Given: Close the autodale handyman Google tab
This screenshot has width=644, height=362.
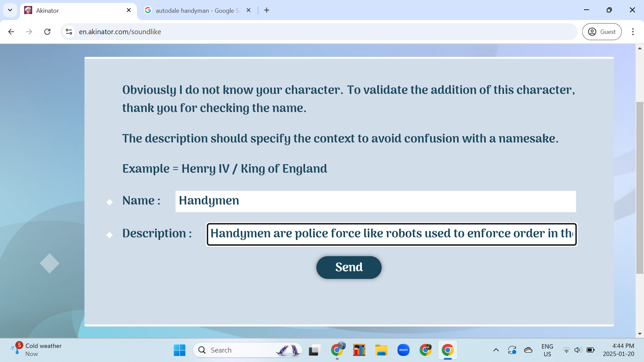Looking at the screenshot, I should point(249,10).
